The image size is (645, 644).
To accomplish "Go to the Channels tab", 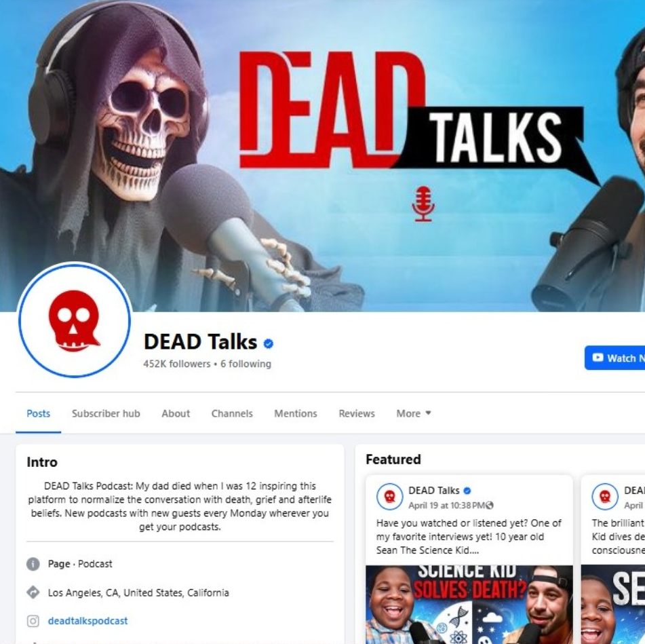I will 232,413.
